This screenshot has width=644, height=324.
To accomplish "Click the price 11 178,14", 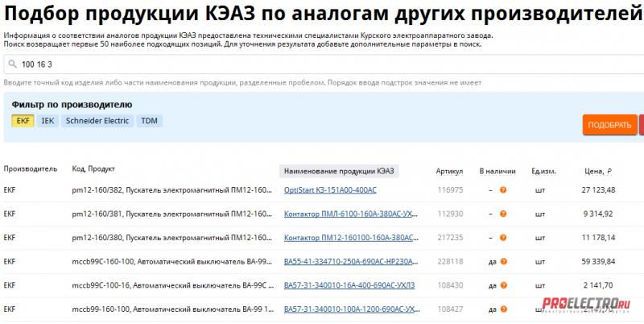I will click(x=598, y=238).
